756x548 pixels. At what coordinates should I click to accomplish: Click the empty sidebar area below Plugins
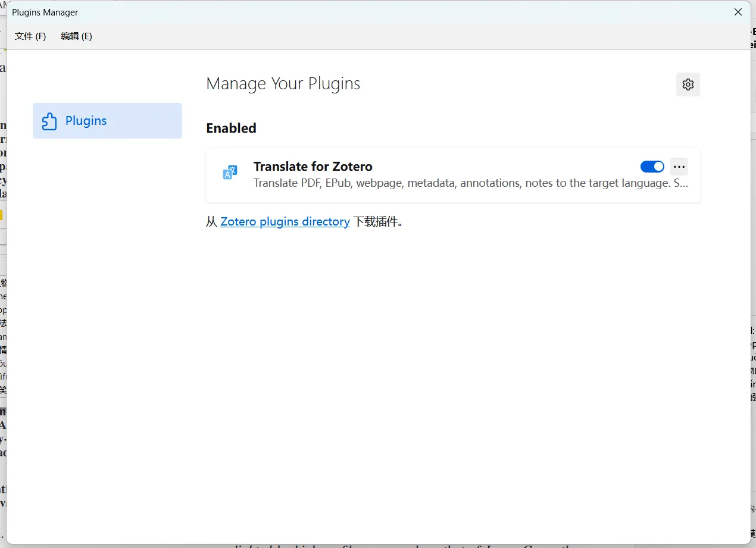coord(107,298)
